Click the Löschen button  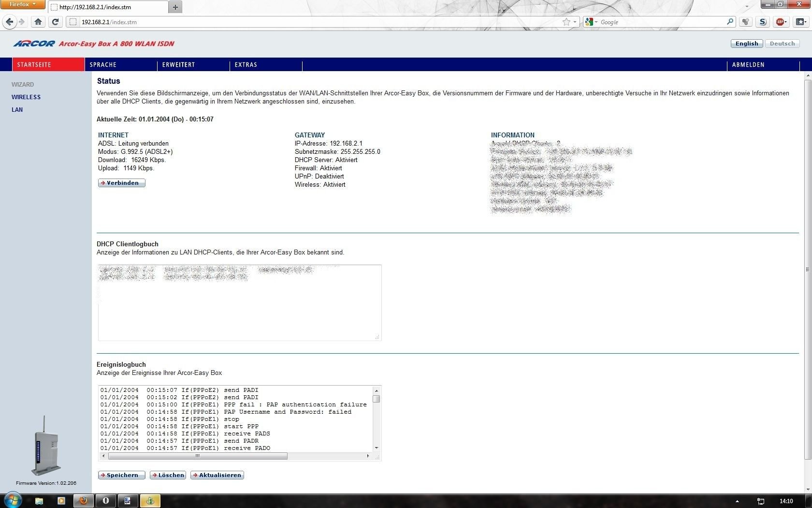[x=168, y=475]
